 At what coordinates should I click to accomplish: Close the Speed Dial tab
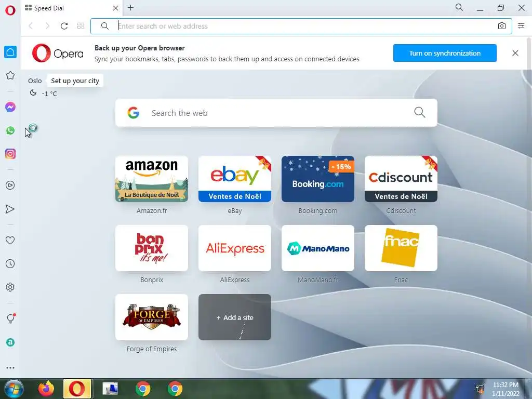115,8
